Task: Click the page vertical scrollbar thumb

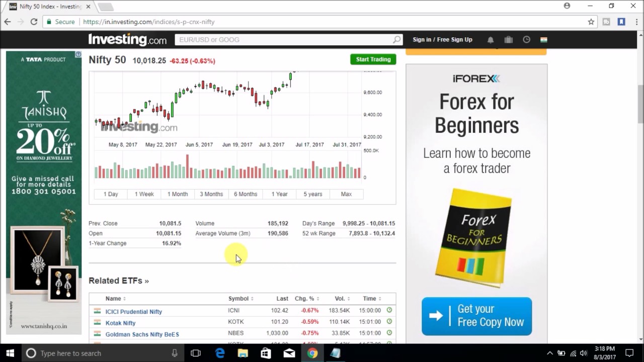Action: click(640, 104)
